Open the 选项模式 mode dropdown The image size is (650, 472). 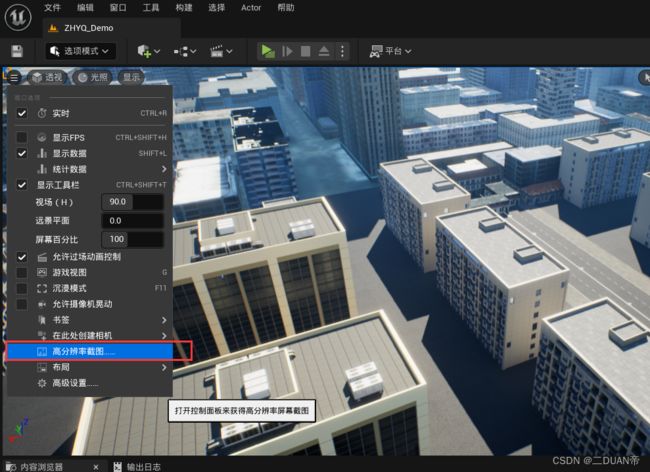coord(80,51)
